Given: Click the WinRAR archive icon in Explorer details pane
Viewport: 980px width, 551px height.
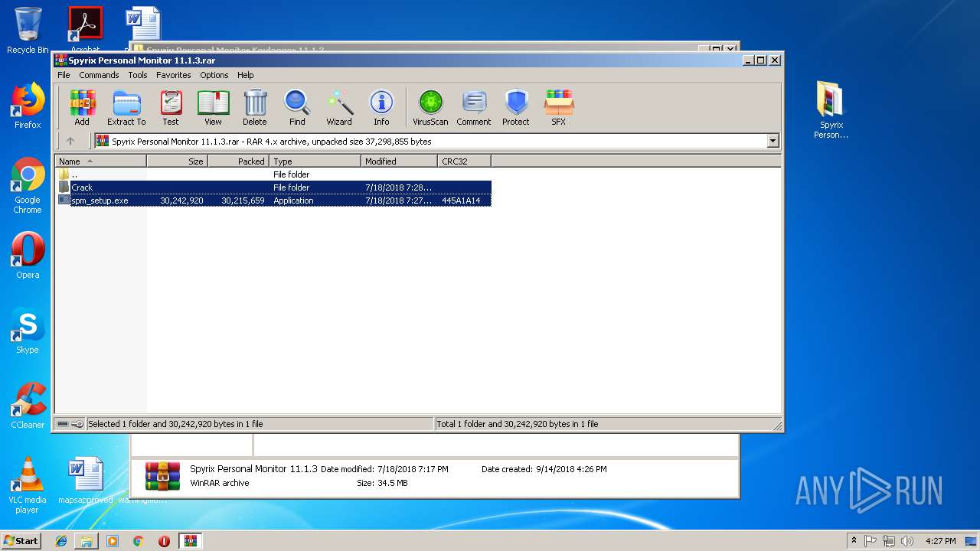Looking at the screenshot, I should click(x=163, y=476).
